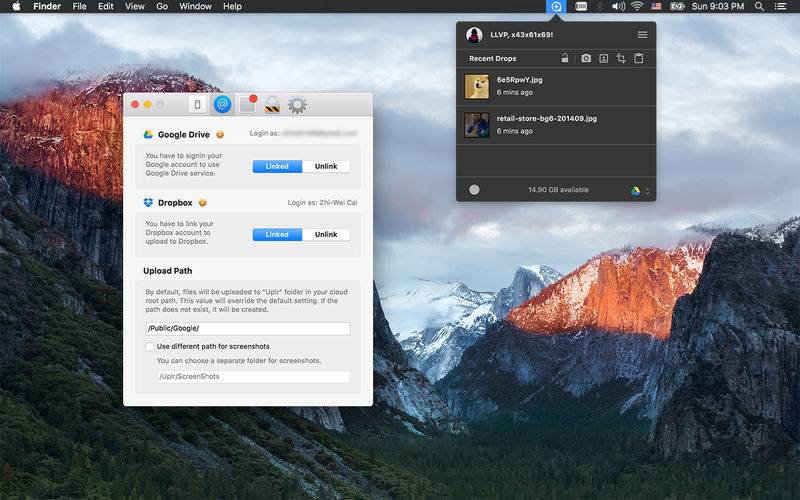The image size is (800, 500).
Task: Open the Go menu
Action: click(162, 7)
